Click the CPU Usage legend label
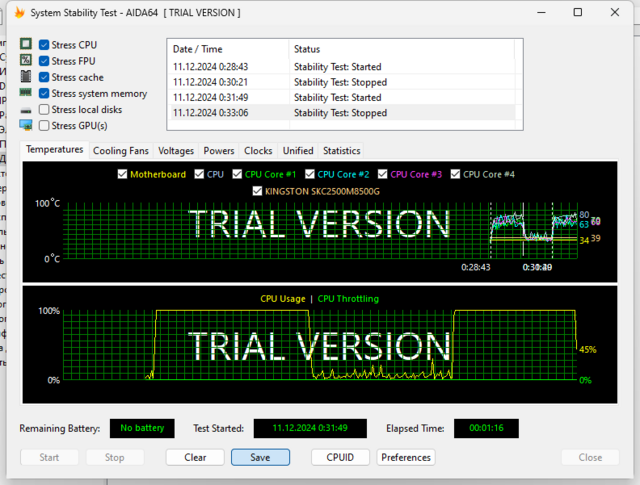 click(283, 299)
